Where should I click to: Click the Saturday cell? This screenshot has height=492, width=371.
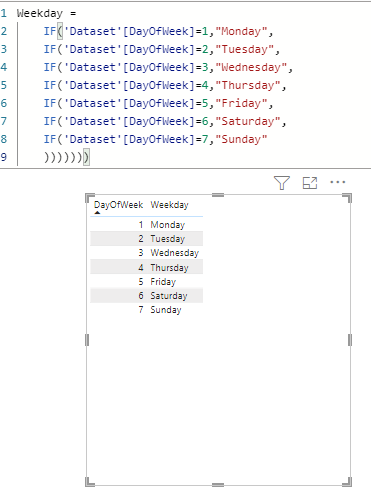[x=169, y=296]
